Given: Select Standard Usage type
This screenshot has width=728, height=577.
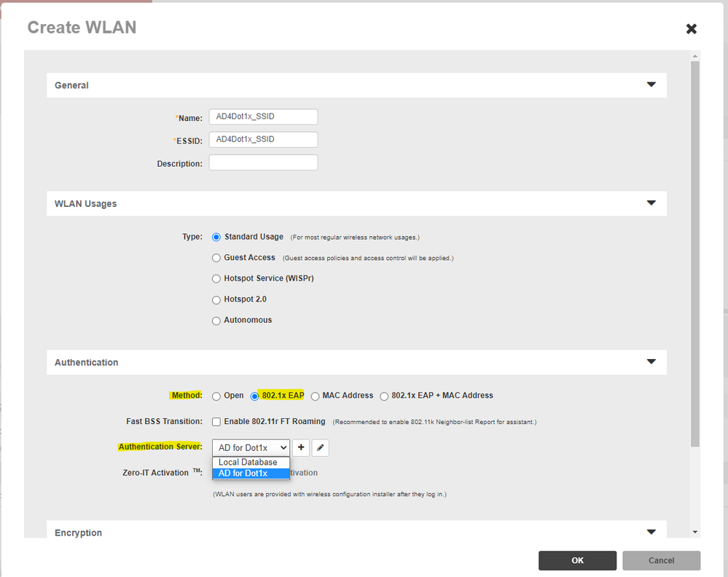Looking at the screenshot, I should pos(216,238).
